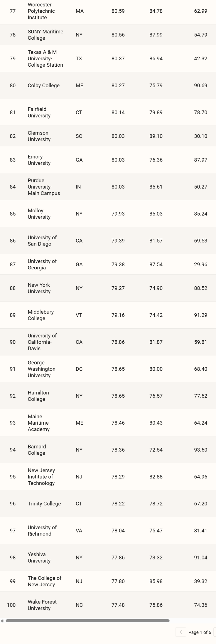Click the Yeshiva University row
Image resolution: width=216 pixels, height=644 pixels.
pyautogui.click(x=108, y=557)
